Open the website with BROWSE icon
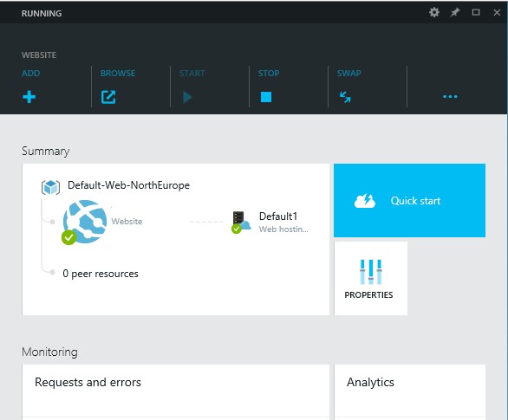508x420 pixels. pos(108,97)
